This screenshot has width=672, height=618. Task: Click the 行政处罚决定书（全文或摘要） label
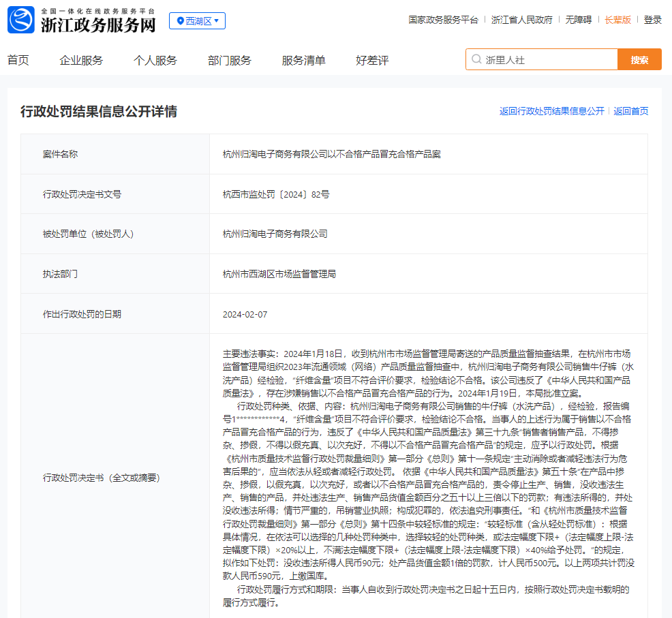coord(101,478)
